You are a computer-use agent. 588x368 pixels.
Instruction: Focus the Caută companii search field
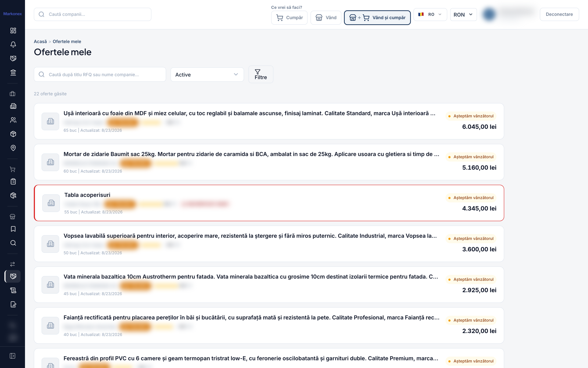coord(93,14)
